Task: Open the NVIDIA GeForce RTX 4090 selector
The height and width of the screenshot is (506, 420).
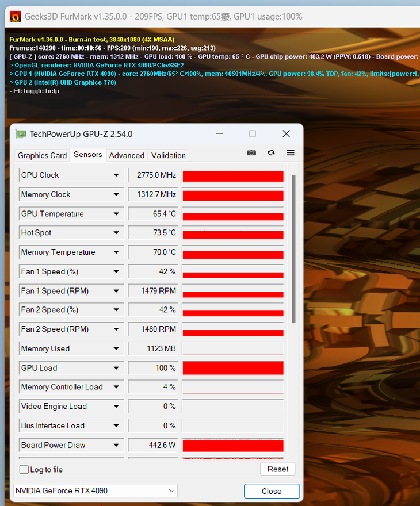Action: tap(95, 490)
